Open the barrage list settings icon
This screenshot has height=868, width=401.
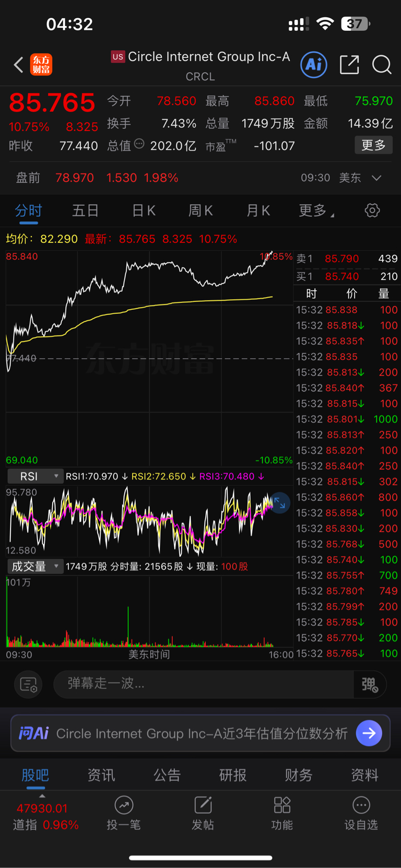click(x=28, y=684)
